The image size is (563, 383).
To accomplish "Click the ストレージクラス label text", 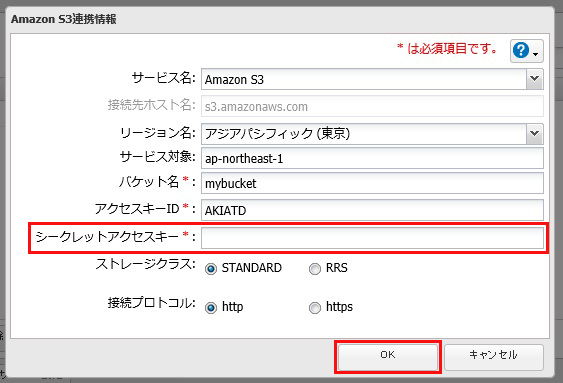I will coord(145,264).
